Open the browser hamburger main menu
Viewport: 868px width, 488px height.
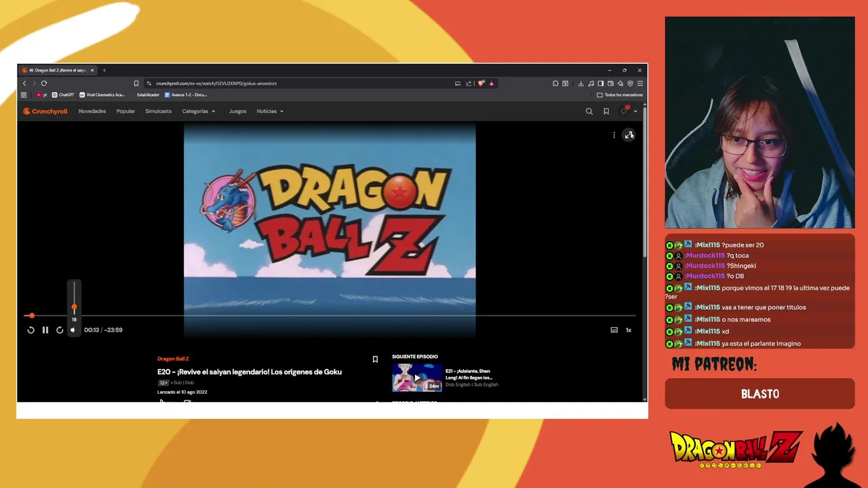coord(639,83)
